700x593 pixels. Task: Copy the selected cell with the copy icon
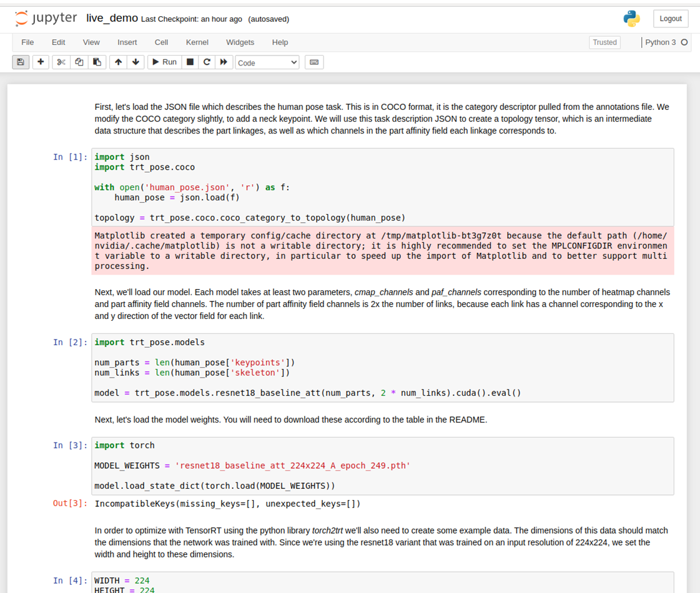click(77, 62)
